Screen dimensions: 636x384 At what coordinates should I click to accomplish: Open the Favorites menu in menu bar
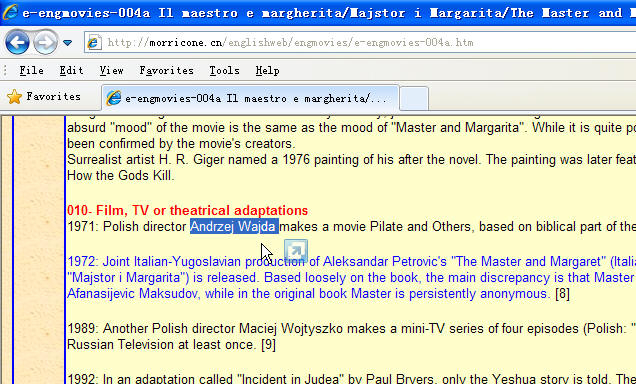166,71
